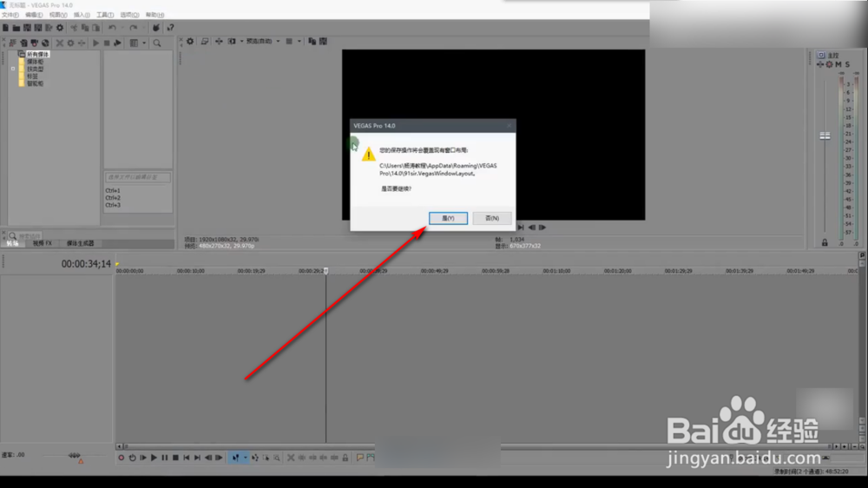Switch to the 视频 FX tab
Viewport: 868px width, 488px height.
[42, 243]
